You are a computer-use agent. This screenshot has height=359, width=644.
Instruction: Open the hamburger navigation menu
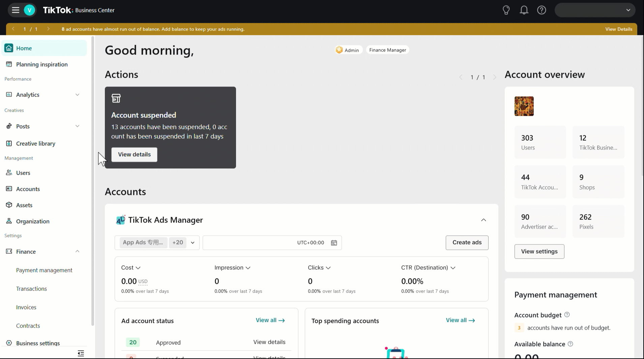point(16,10)
